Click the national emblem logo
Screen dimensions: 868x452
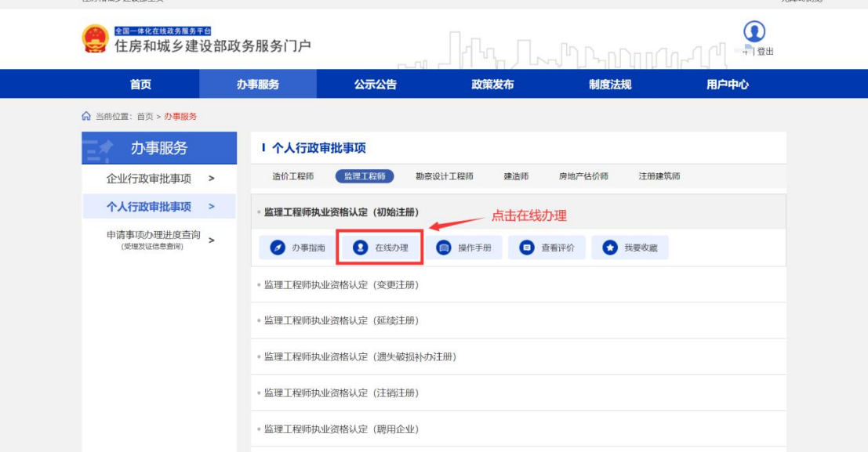coord(96,40)
